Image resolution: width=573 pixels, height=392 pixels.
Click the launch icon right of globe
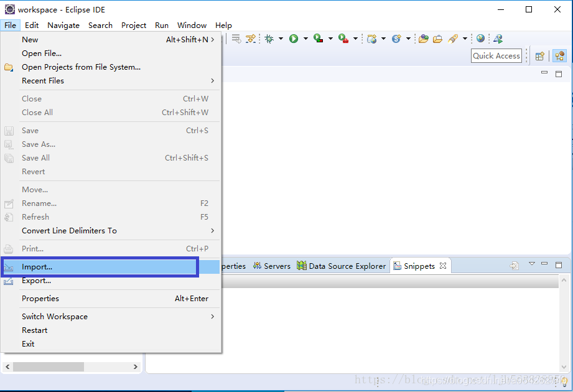point(498,39)
